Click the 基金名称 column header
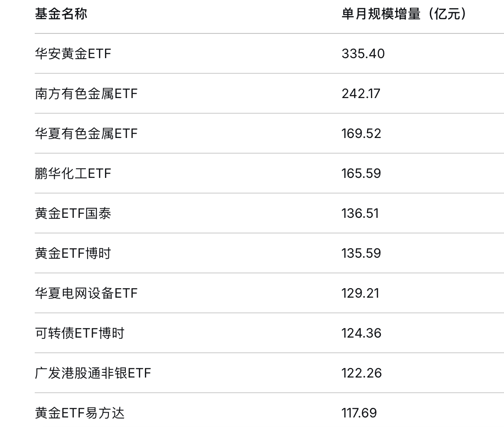 (x=61, y=14)
